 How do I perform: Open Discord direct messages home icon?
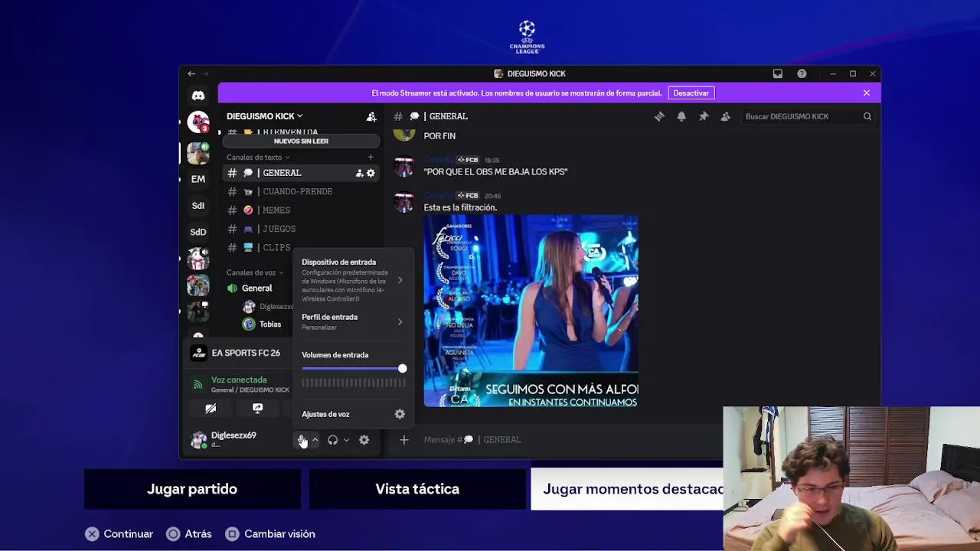[198, 96]
